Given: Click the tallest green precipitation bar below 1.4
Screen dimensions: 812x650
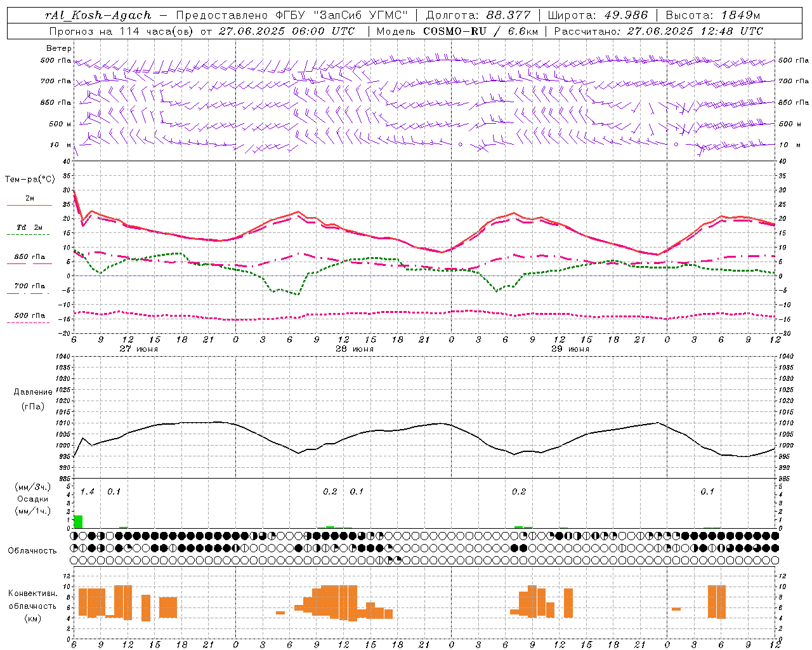Looking at the screenshot, I should point(78,521).
